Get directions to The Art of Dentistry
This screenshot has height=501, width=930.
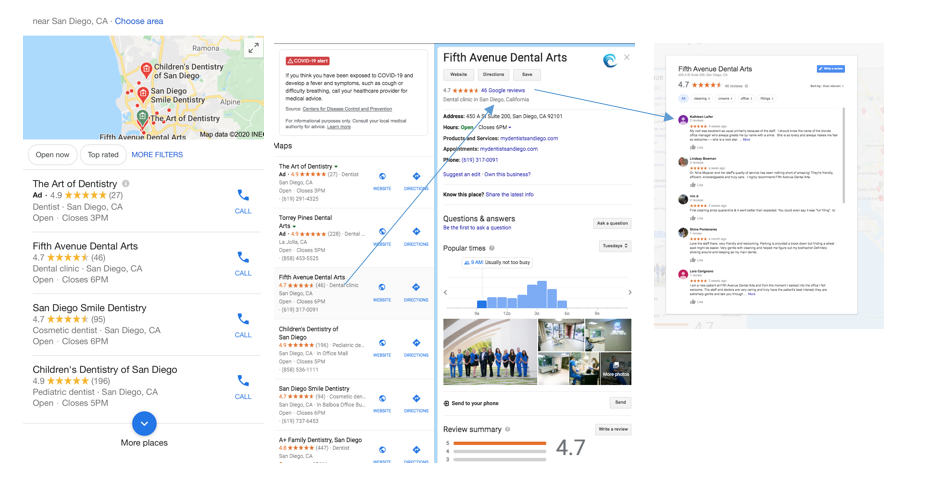click(416, 180)
